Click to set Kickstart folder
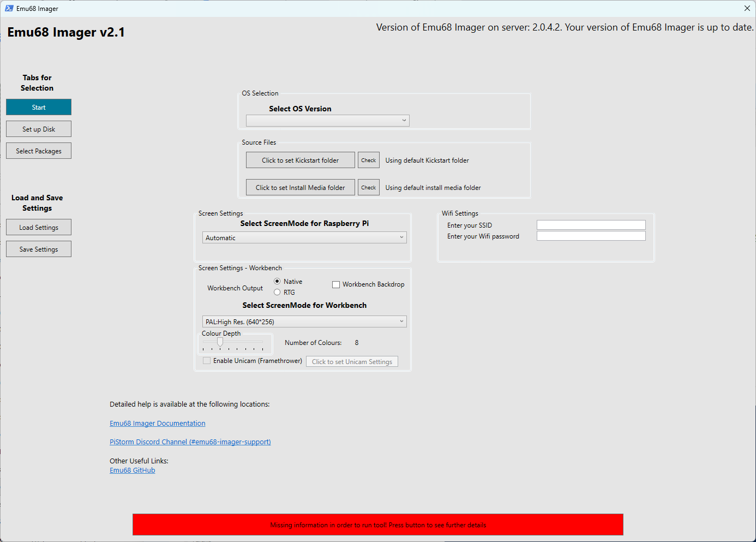Image resolution: width=756 pixels, height=542 pixels. click(300, 160)
